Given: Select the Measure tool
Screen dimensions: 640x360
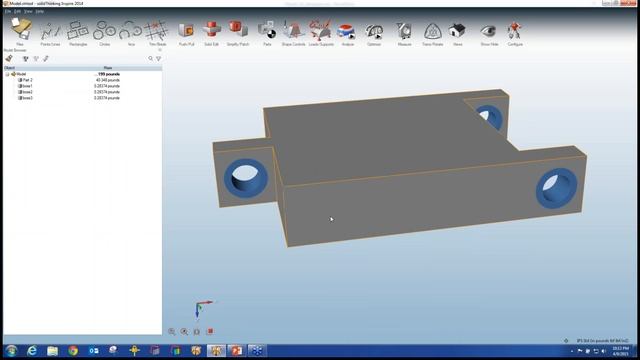Looking at the screenshot, I should (404, 33).
